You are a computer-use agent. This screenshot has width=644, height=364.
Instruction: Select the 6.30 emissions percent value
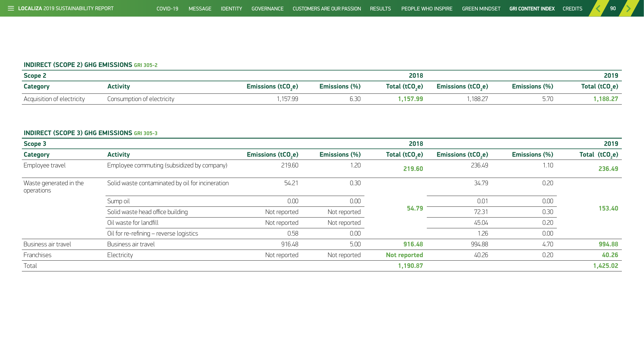[x=355, y=99]
